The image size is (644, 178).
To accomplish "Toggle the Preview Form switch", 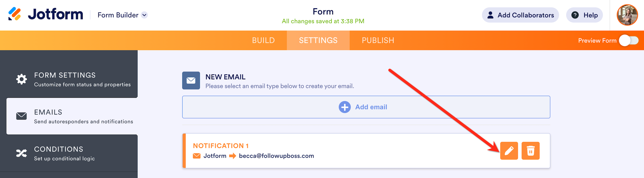I will [628, 40].
